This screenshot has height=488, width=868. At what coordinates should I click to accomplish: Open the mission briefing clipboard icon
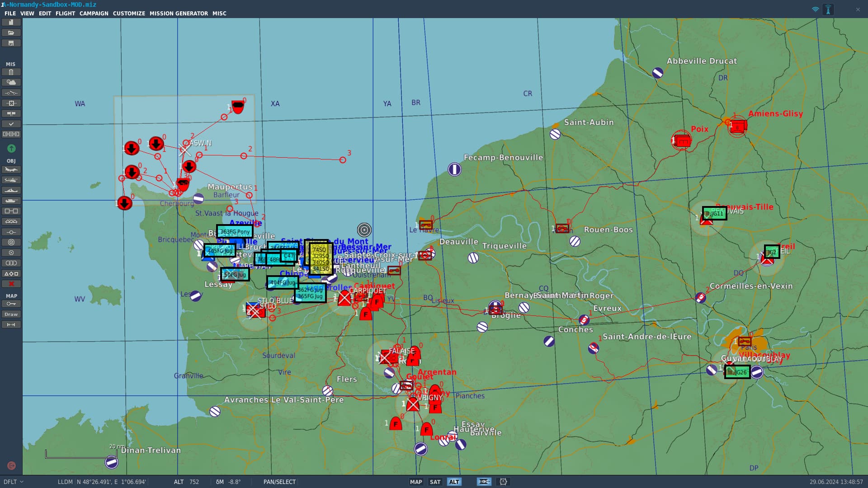pos(11,72)
